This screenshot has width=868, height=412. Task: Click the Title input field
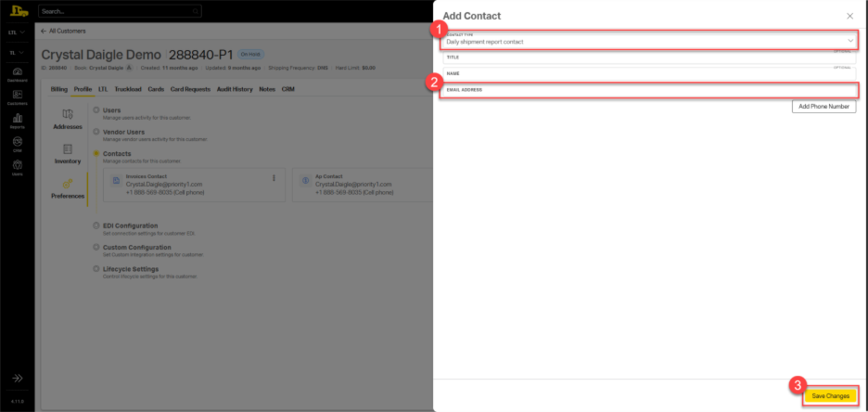pyautogui.click(x=649, y=57)
